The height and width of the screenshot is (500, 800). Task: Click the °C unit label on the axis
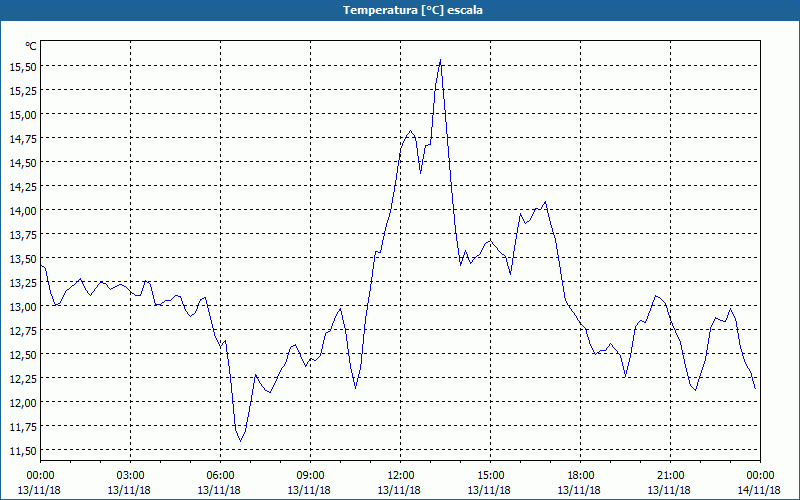tap(31, 46)
